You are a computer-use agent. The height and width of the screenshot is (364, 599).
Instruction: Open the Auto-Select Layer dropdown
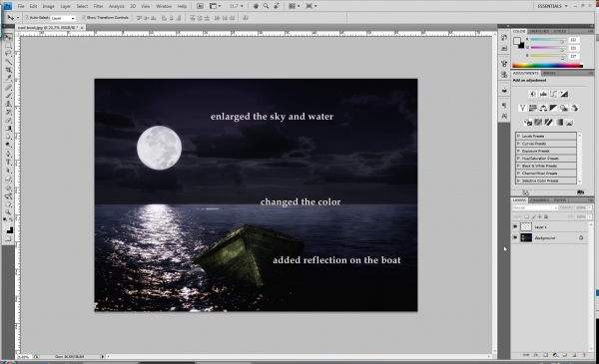63,18
